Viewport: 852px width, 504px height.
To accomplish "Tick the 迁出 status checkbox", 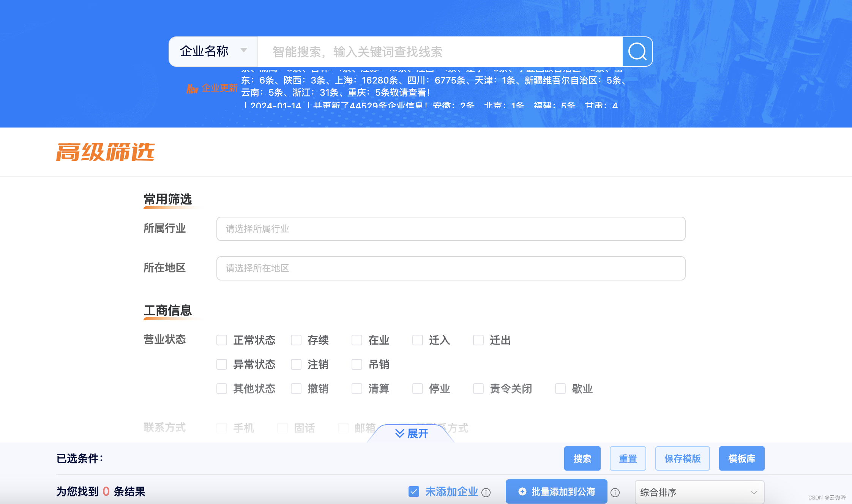I will coord(478,340).
